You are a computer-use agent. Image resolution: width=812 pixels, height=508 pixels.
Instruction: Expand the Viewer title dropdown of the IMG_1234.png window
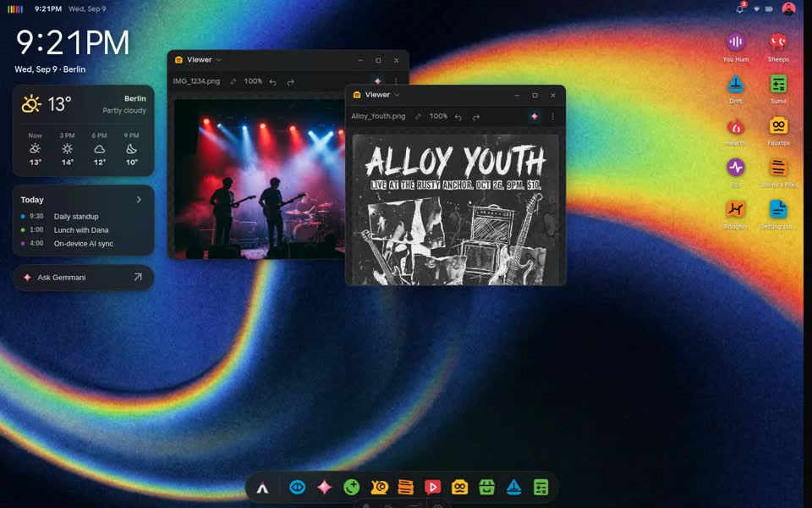tap(219, 60)
